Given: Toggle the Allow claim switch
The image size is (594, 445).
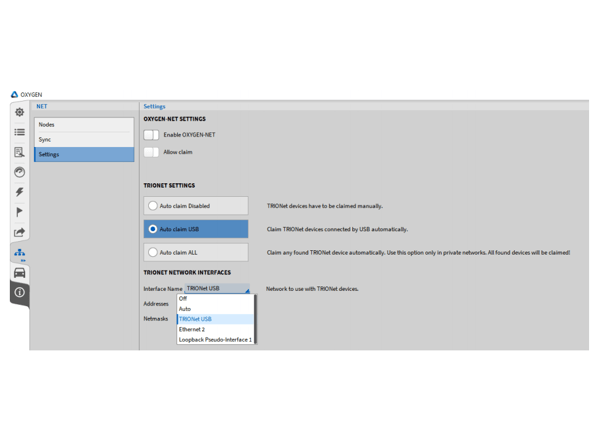Looking at the screenshot, I should click(x=151, y=152).
